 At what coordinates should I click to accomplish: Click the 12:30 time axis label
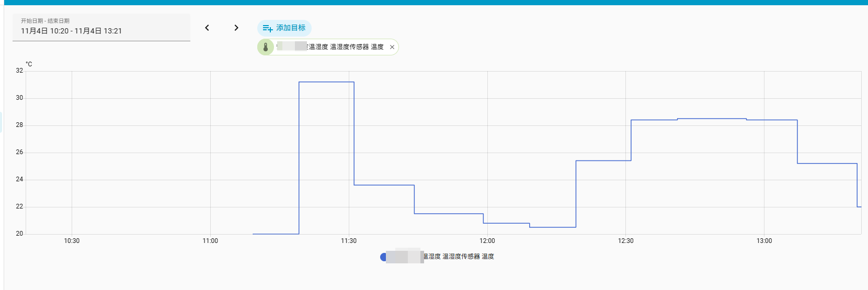[x=625, y=241]
